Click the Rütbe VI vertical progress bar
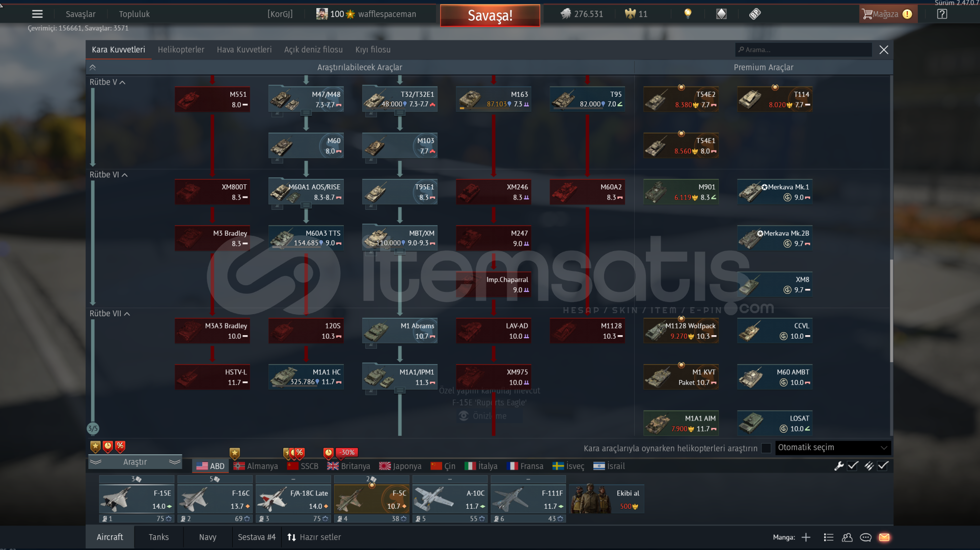The image size is (980, 550). point(93,243)
